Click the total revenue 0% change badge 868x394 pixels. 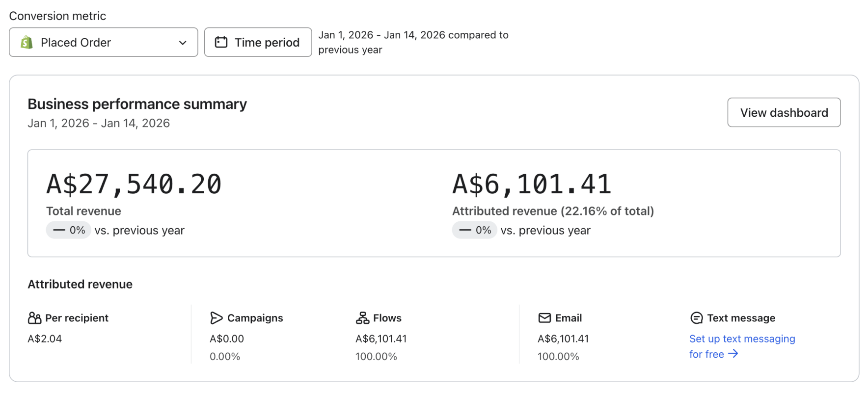(68, 230)
